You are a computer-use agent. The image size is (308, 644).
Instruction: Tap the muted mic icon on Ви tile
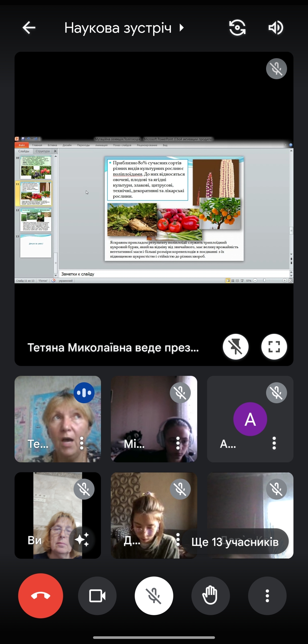click(x=84, y=489)
